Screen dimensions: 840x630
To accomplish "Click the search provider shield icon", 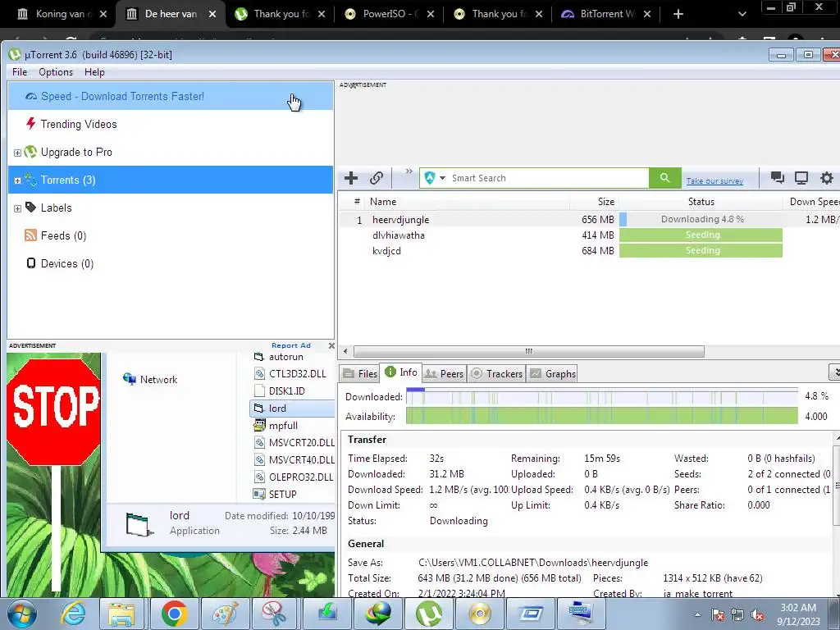I will tap(430, 178).
